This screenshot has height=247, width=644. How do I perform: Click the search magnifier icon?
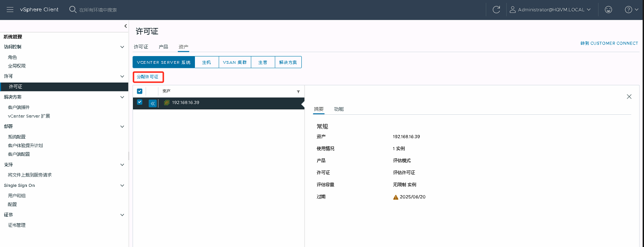(72, 9)
